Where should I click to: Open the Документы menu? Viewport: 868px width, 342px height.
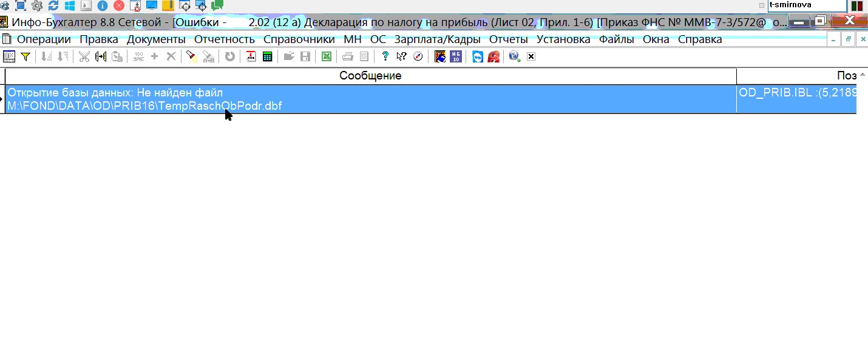point(156,39)
